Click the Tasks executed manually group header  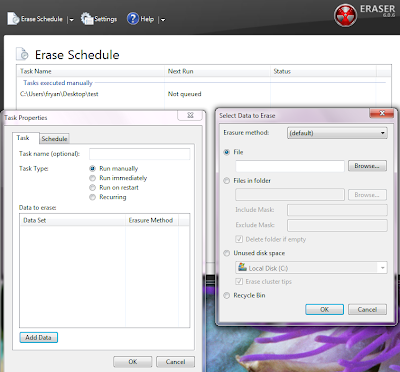pos(58,83)
